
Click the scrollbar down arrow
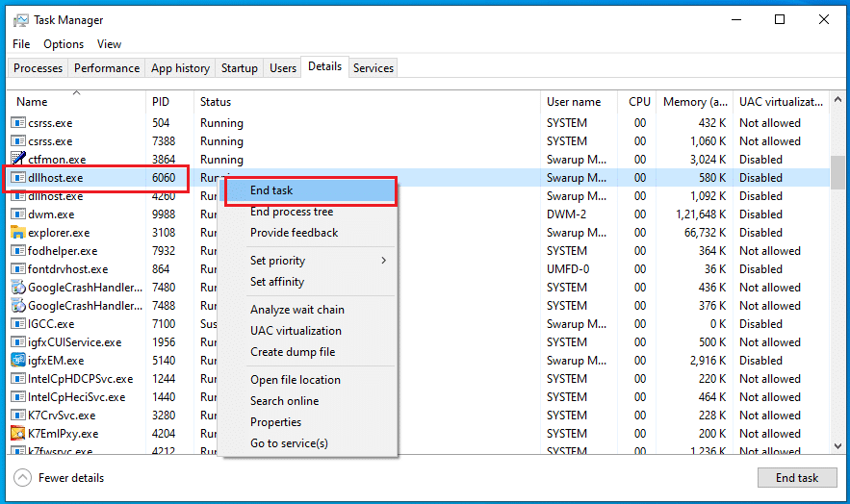pyautogui.click(x=838, y=446)
